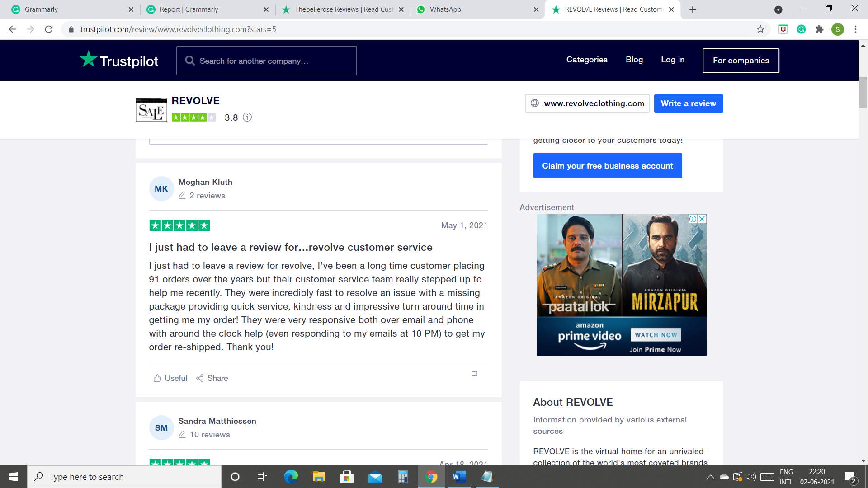Reload the page with refresh icon

click(x=49, y=29)
